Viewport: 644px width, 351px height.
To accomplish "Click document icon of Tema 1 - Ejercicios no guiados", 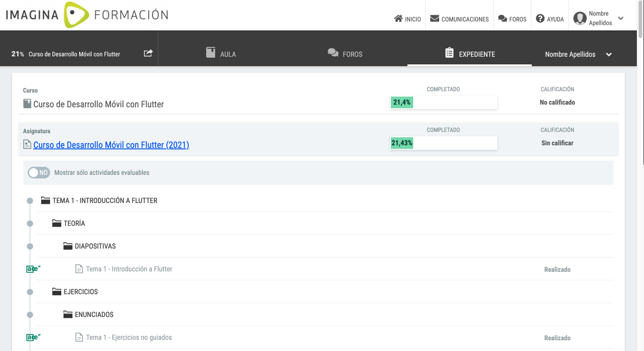I will pos(79,338).
